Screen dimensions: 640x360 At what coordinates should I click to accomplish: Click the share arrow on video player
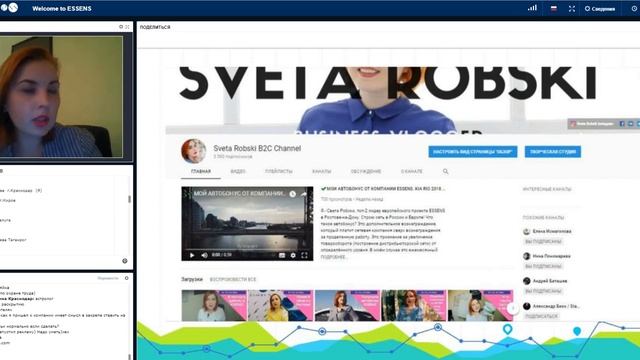click(303, 194)
